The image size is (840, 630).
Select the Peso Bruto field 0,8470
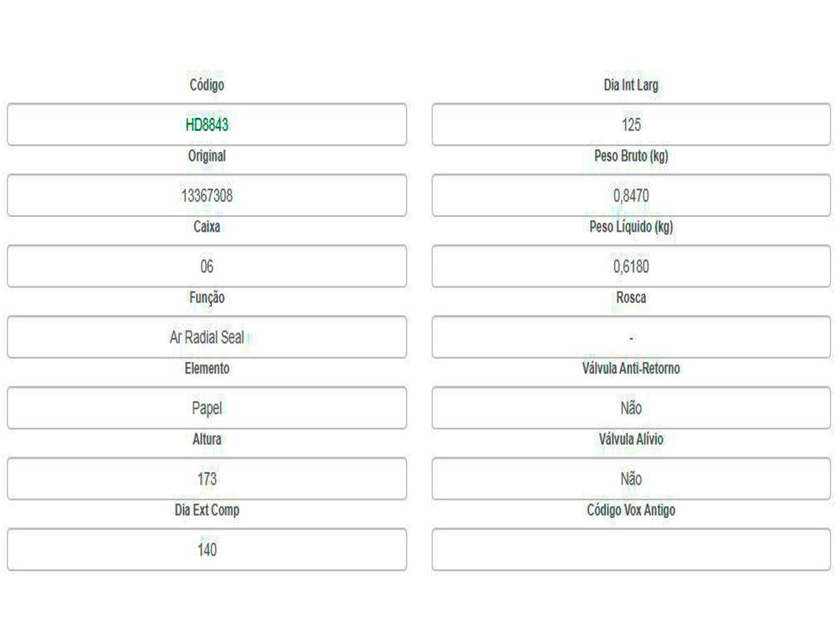pyautogui.click(x=631, y=196)
